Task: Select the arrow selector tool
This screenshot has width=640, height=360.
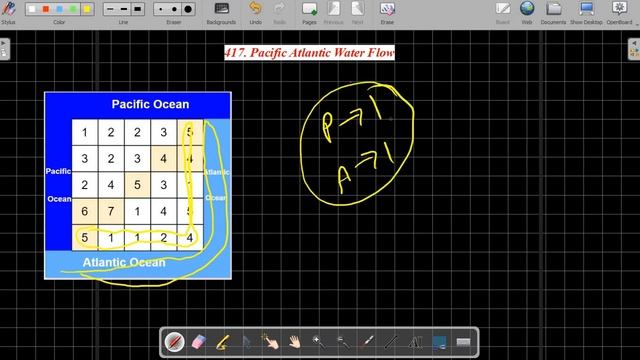Action: click(x=247, y=342)
